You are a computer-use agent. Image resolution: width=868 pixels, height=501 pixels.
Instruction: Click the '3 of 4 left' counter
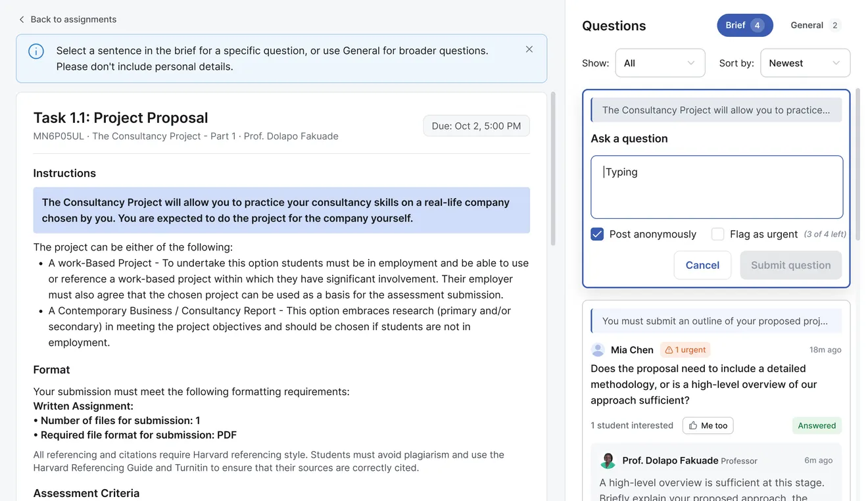[825, 234]
